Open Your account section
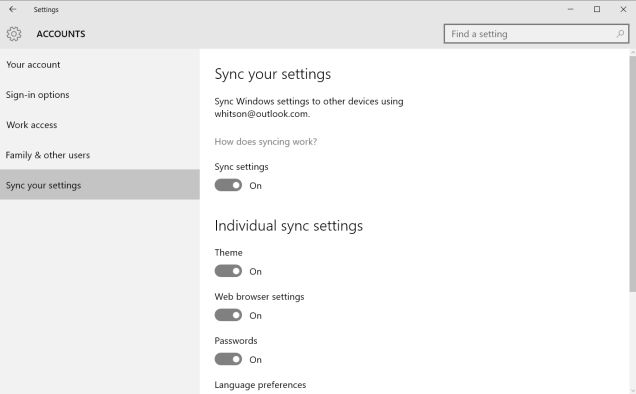 coord(100,65)
